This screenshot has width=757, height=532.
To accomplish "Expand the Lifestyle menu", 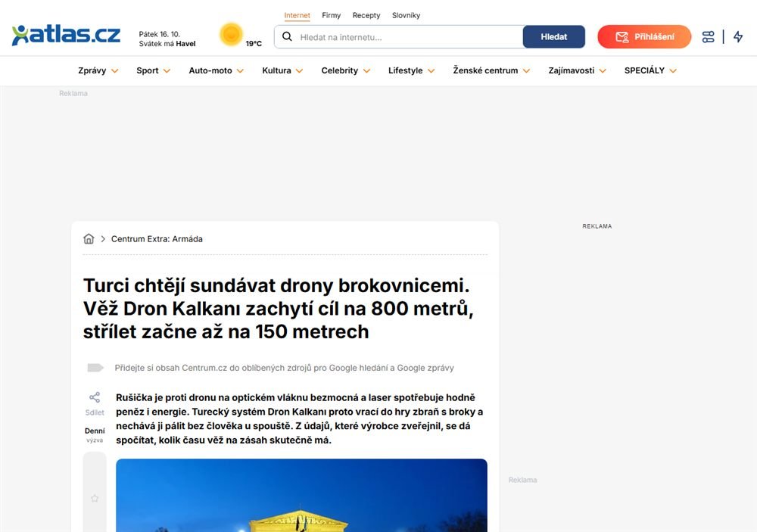I will [x=411, y=70].
